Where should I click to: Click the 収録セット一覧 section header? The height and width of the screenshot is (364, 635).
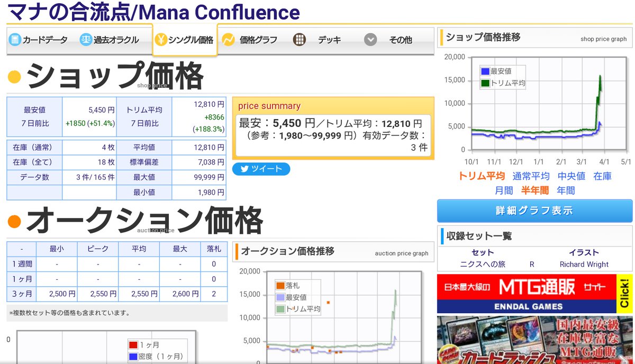(x=479, y=236)
